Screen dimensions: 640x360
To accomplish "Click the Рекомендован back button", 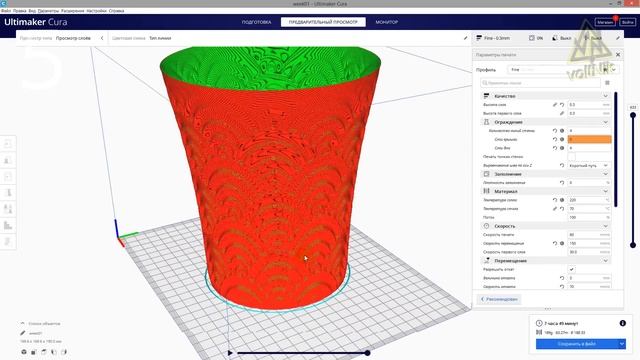I will point(499,299).
